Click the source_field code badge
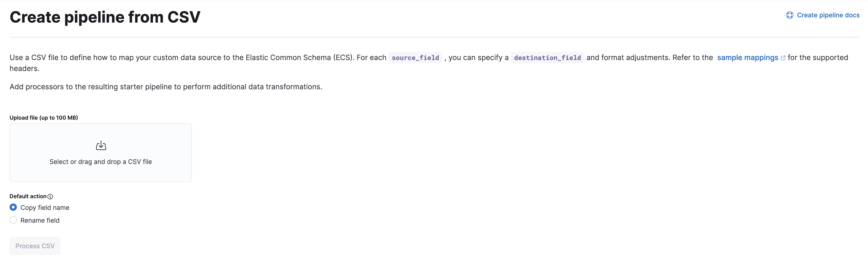Screen dimensions: 868x269 (416, 58)
